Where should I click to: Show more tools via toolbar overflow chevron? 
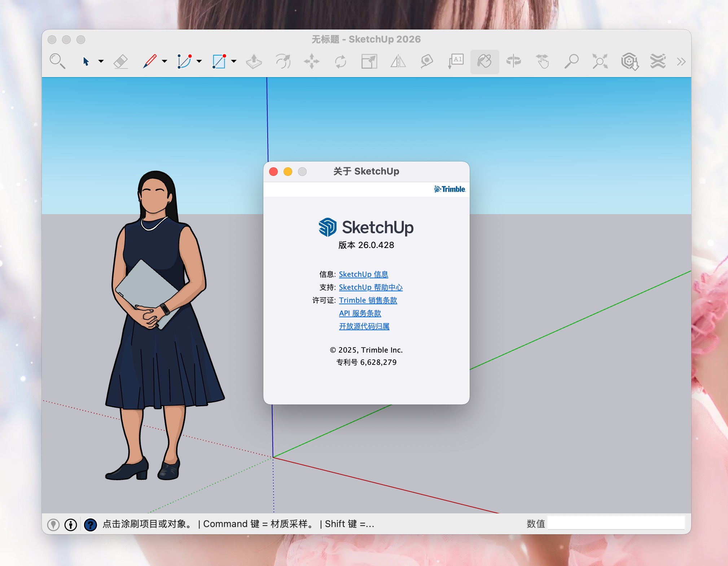[x=681, y=62]
